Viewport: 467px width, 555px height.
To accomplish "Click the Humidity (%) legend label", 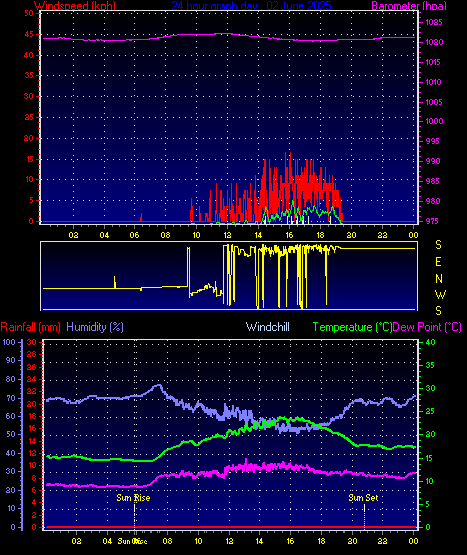I will pos(95,327).
